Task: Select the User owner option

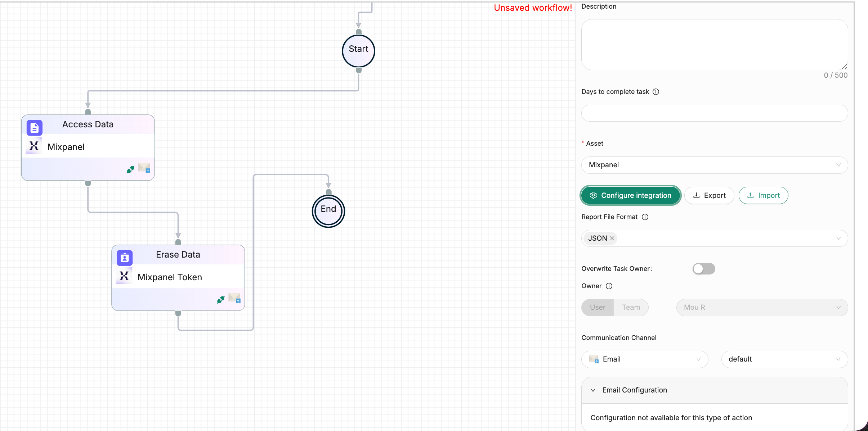Action: tap(598, 307)
